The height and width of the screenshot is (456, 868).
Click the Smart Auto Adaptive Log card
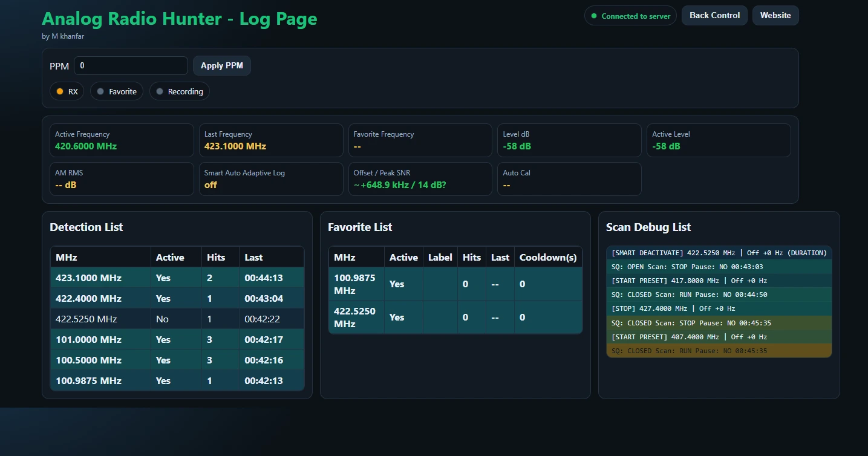[x=271, y=179]
